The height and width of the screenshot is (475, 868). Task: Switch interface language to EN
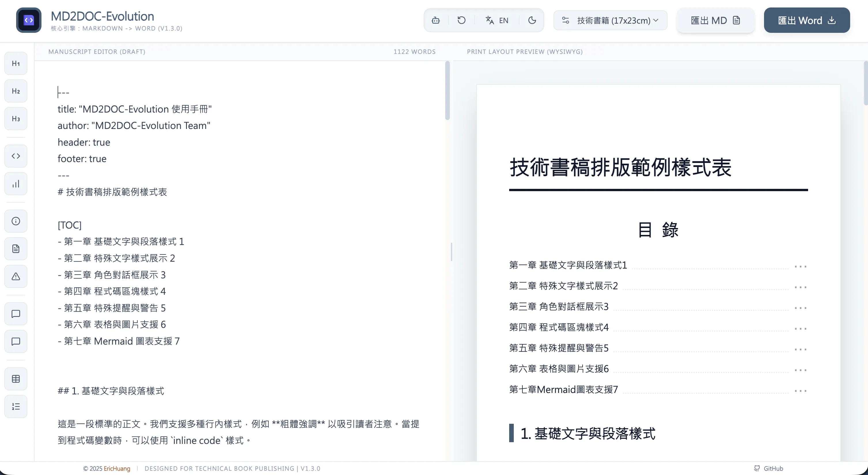(x=497, y=20)
